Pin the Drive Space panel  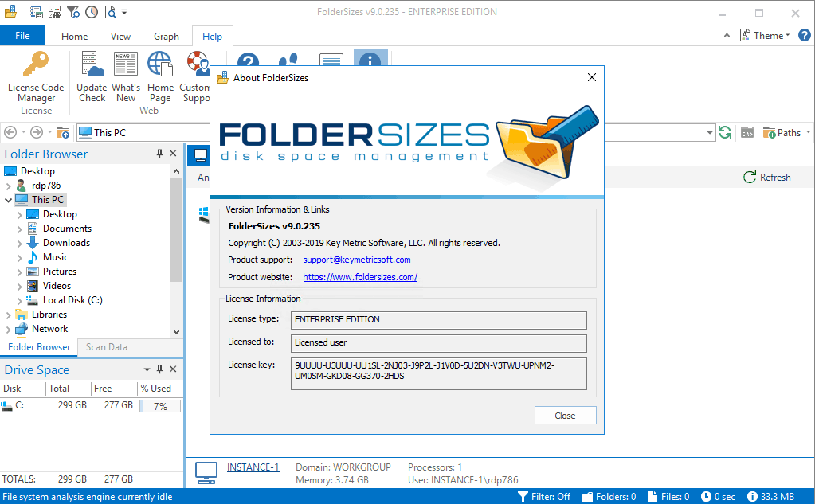pyautogui.click(x=159, y=369)
